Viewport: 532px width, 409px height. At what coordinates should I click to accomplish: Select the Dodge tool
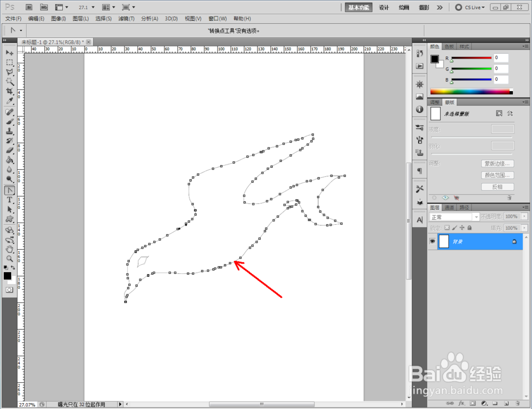click(10, 179)
